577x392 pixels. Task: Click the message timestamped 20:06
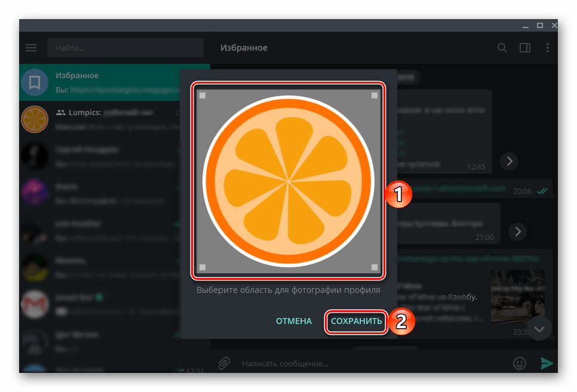point(475,189)
